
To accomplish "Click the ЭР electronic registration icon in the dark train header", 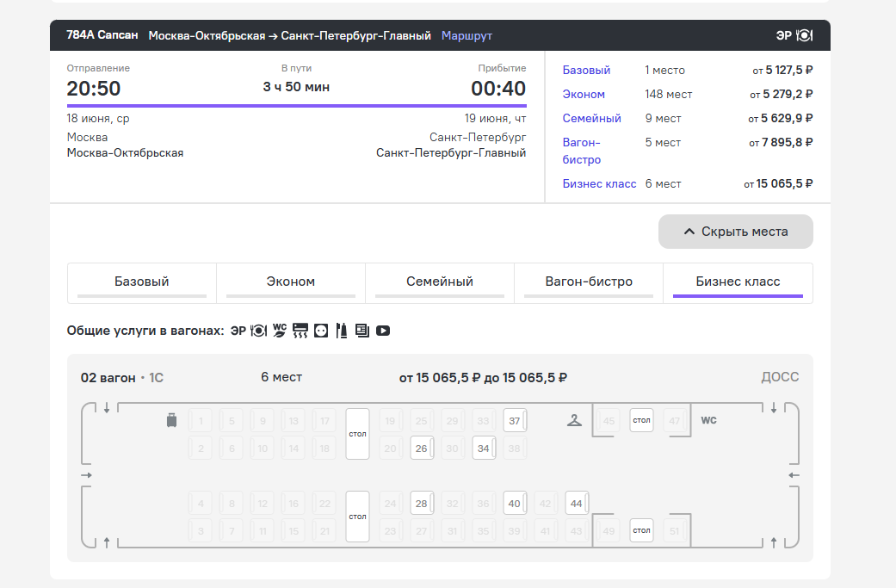I will click(x=783, y=35).
